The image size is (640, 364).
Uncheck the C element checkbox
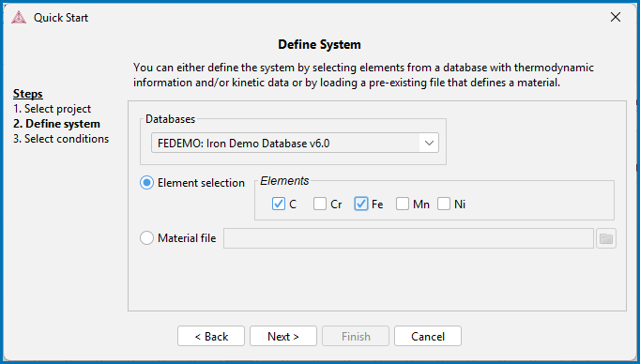[279, 204]
